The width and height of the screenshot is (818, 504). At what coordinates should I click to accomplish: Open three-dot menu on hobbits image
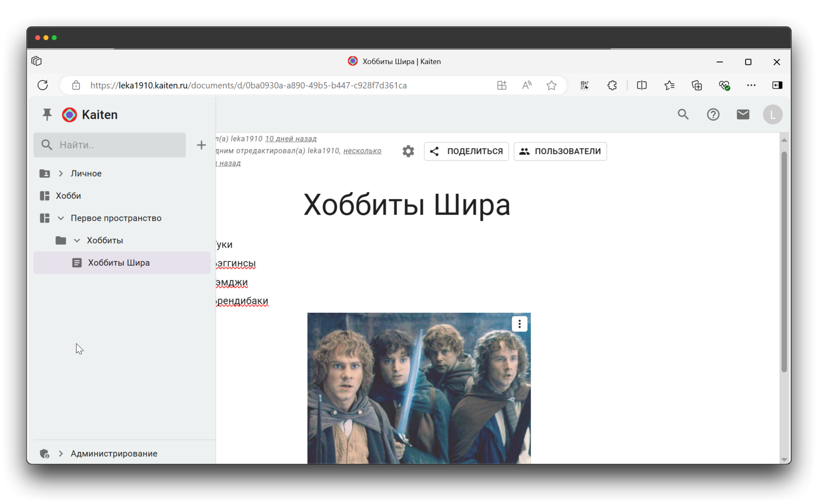click(520, 324)
